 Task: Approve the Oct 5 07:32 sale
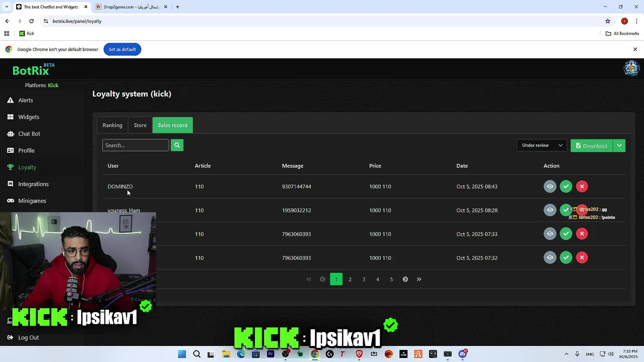pos(566,257)
